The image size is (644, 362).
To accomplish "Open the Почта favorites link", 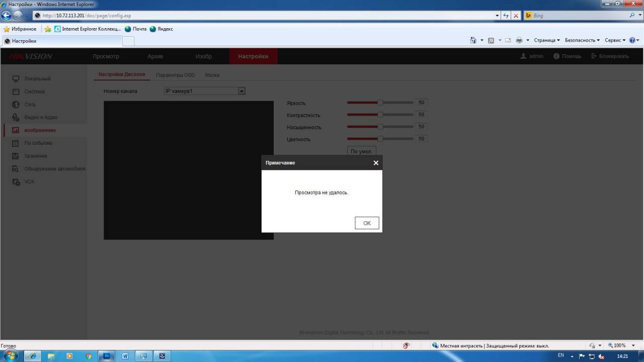I will 136,29.
